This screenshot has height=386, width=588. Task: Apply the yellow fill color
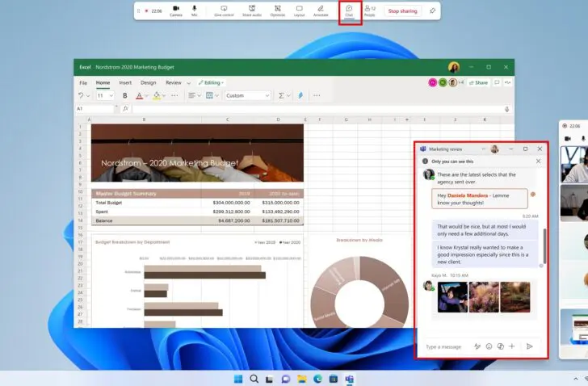coord(157,95)
